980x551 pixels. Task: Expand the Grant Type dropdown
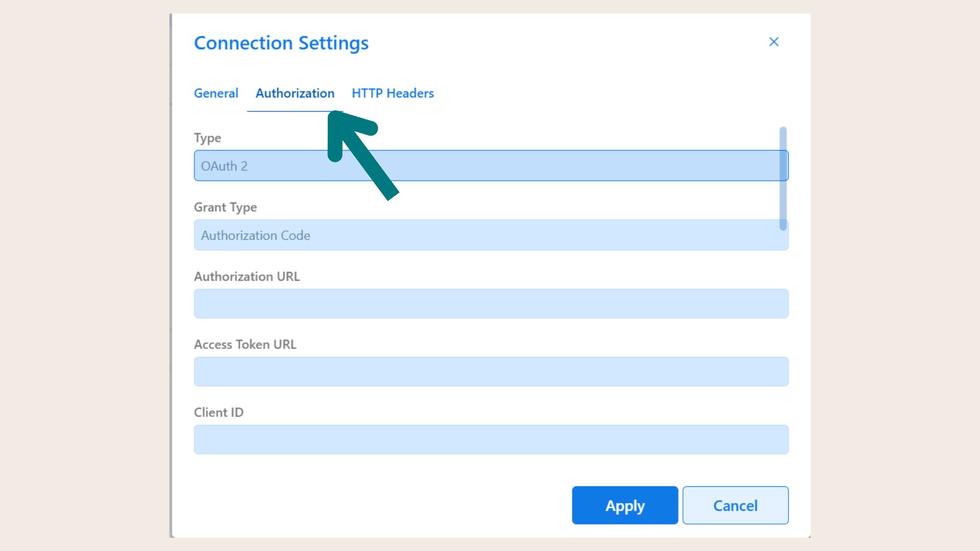pyautogui.click(x=490, y=235)
